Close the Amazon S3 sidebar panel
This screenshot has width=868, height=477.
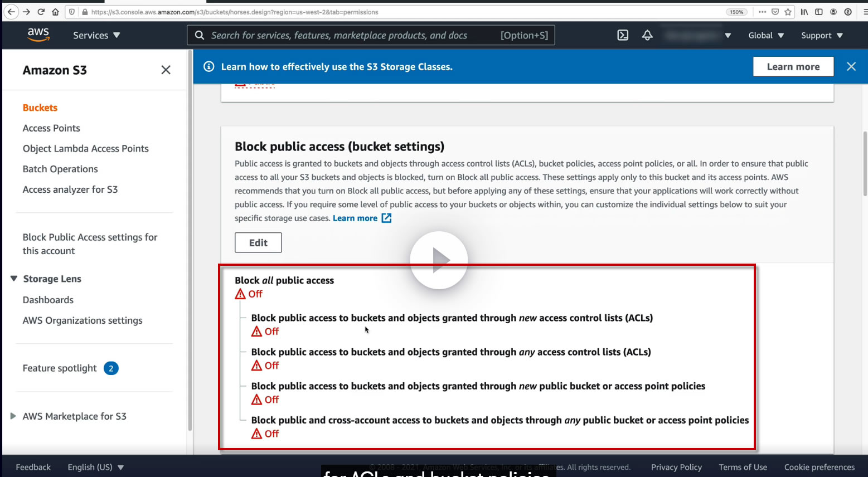(166, 70)
